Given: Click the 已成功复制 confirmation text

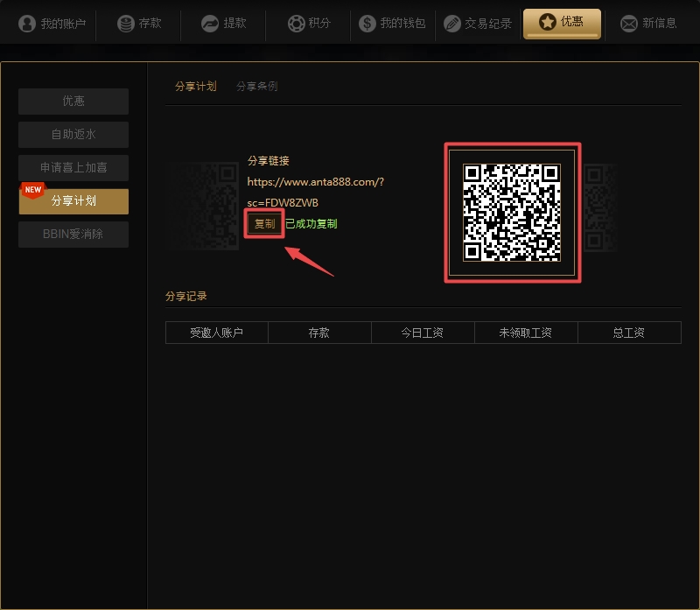Looking at the screenshot, I should [311, 224].
